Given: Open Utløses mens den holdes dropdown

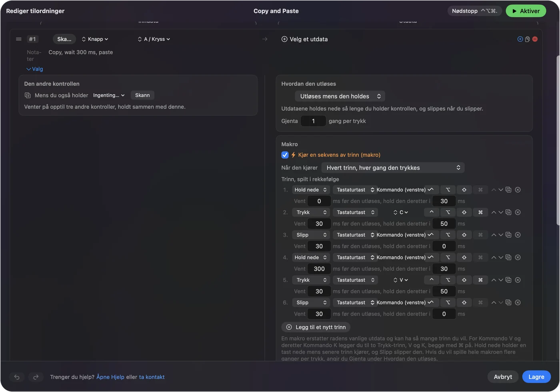Looking at the screenshot, I should point(340,96).
